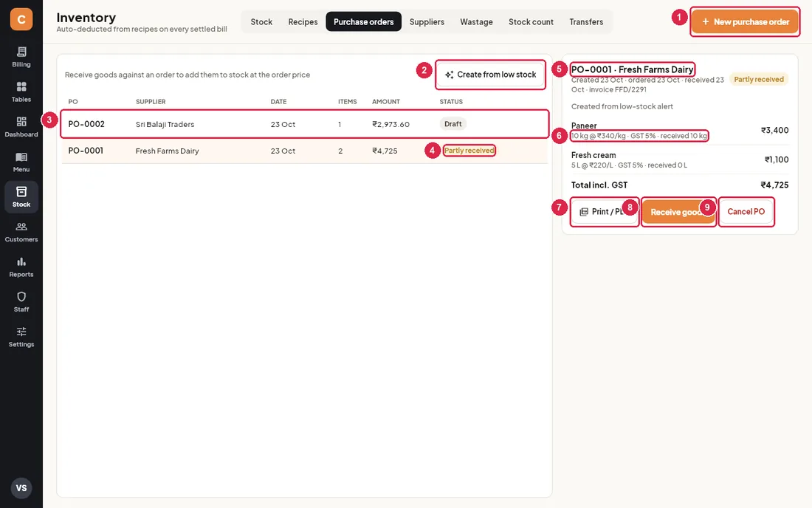Open the Suppliers tab
Screen dimensions: 812x508
tap(427, 21)
